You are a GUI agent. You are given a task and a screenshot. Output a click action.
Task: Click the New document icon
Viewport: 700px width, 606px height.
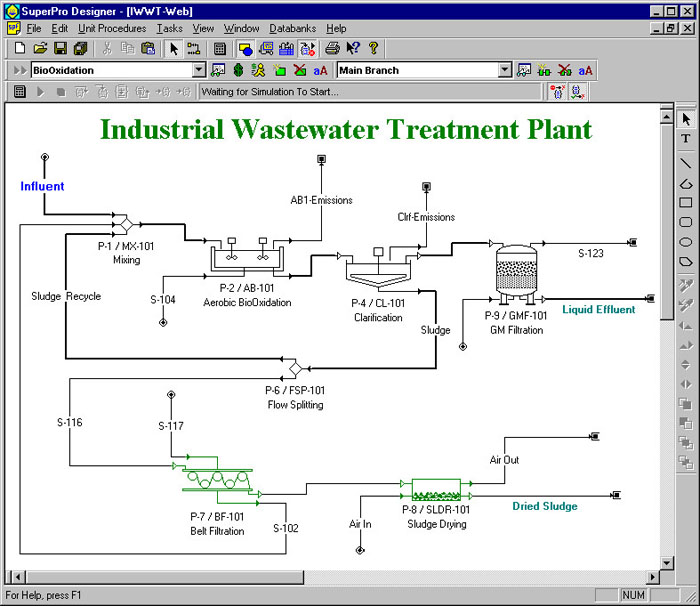click(x=21, y=48)
